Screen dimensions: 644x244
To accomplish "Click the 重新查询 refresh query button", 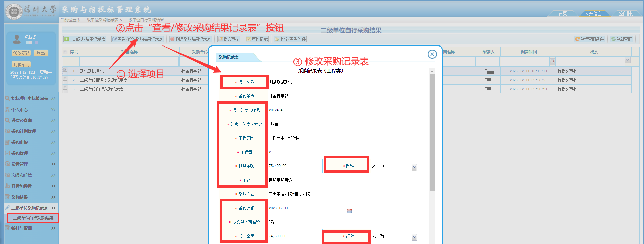I will click(621, 39).
